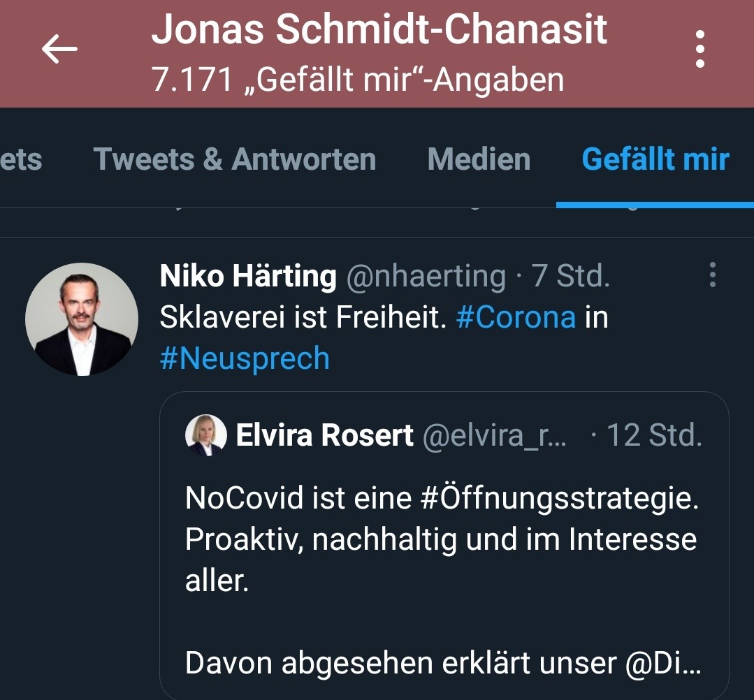Open the partially visible Tweets tab
754x700 pixels.
(x=21, y=159)
